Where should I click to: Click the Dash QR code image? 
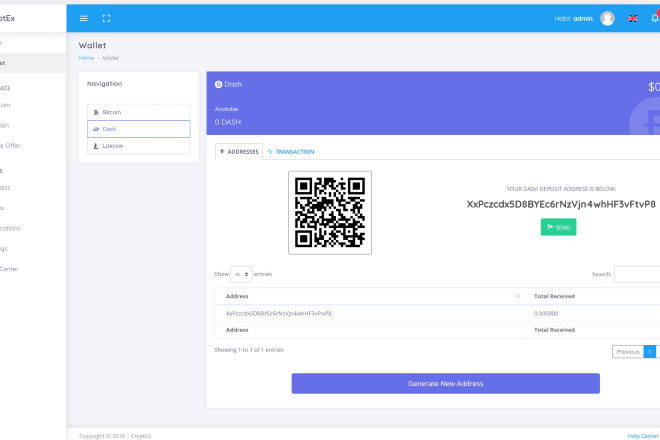coord(330,213)
